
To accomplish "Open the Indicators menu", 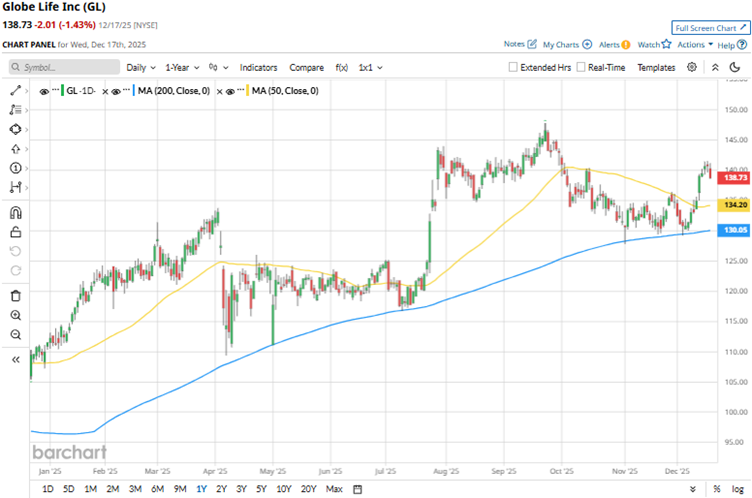I will [258, 68].
